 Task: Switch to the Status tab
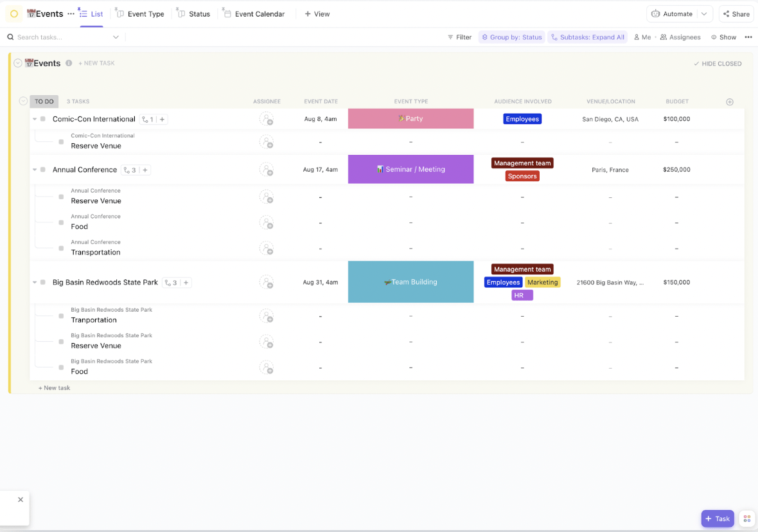click(x=194, y=14)
